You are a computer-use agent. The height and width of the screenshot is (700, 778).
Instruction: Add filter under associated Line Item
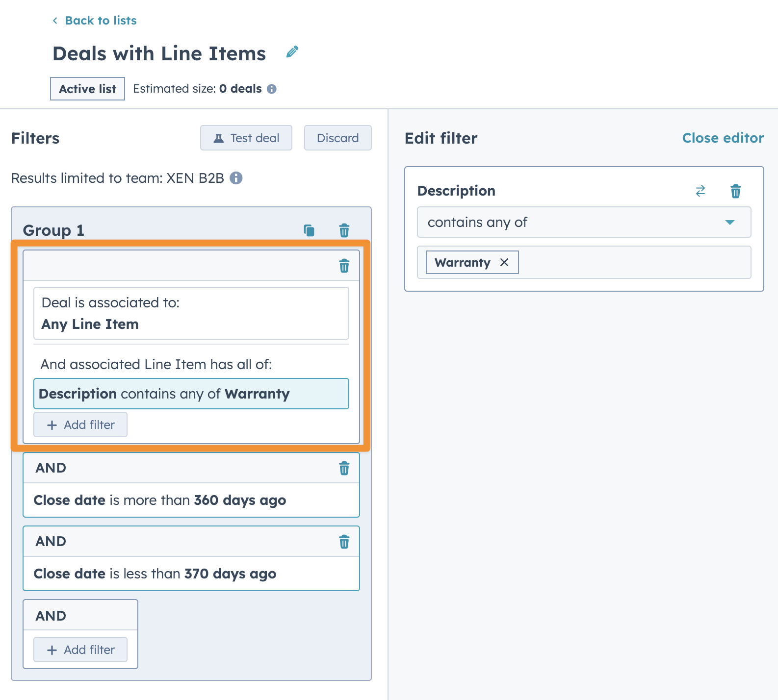coord(80,425)
